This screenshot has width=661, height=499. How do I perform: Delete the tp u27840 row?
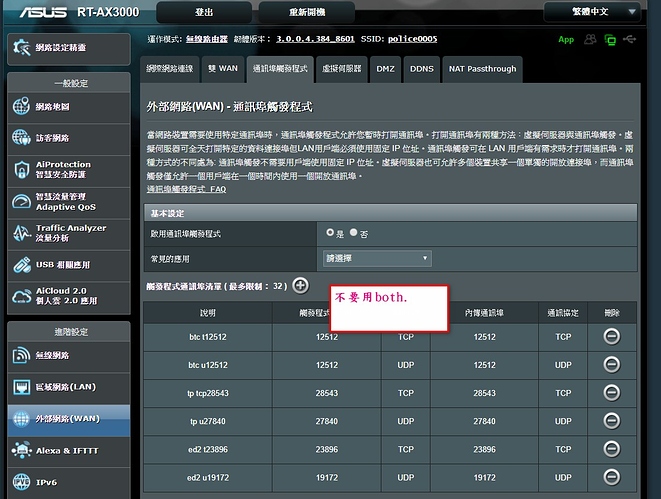click(612, 421)
